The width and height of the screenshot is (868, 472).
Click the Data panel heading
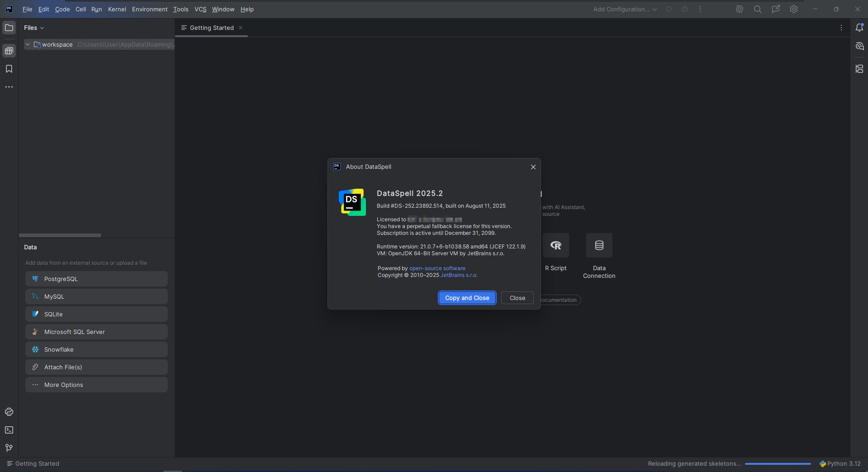(x=30, y=247)
